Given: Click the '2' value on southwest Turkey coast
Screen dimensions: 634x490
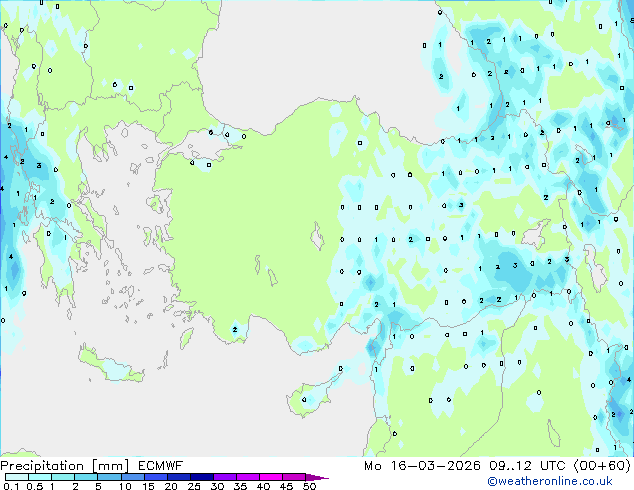Looking at the screenshot, I should (x=235, y=329).
